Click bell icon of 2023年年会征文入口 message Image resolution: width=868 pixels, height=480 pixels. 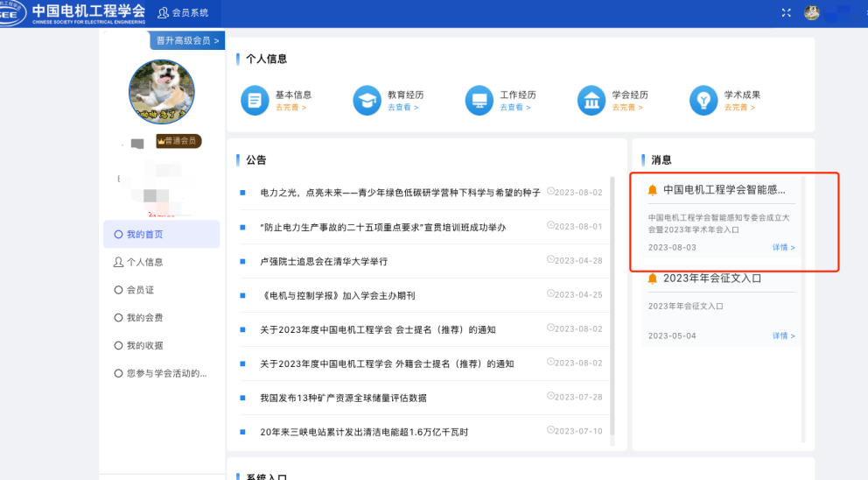653,279
